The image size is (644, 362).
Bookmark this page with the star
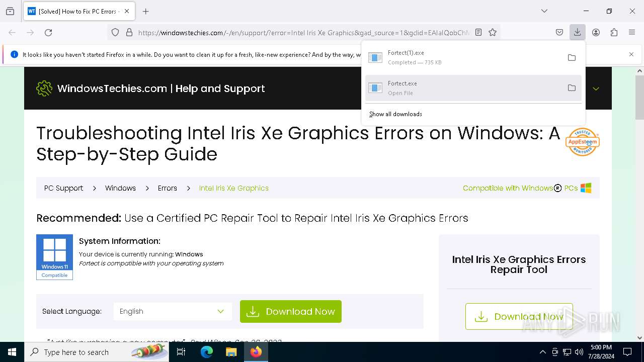pos(493,33)
